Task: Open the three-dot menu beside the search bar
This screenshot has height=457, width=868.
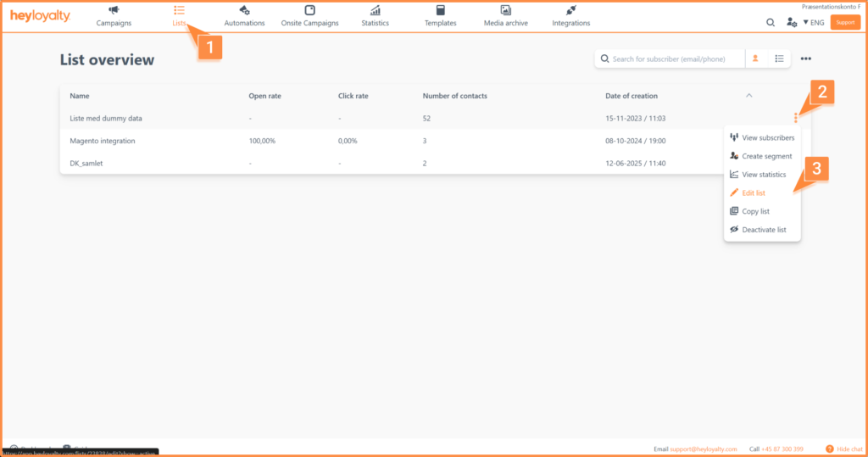Action: [805, 59]
